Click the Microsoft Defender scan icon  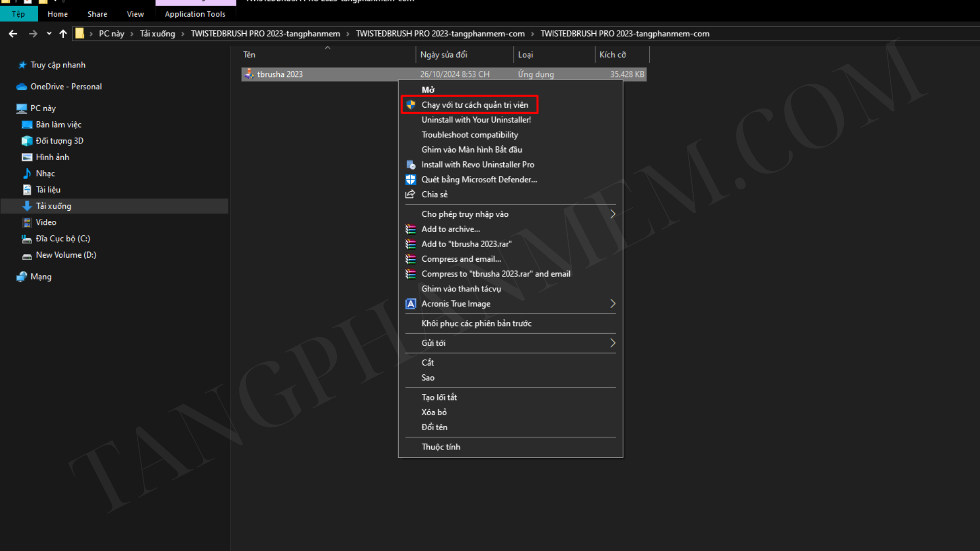(411, 180)
